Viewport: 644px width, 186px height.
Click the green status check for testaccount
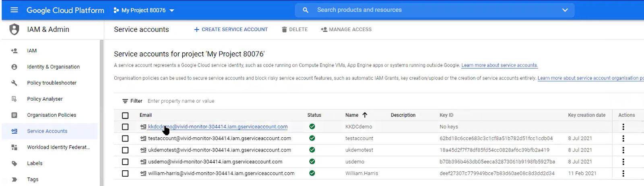pyautogui.click(x=312, y=138)
